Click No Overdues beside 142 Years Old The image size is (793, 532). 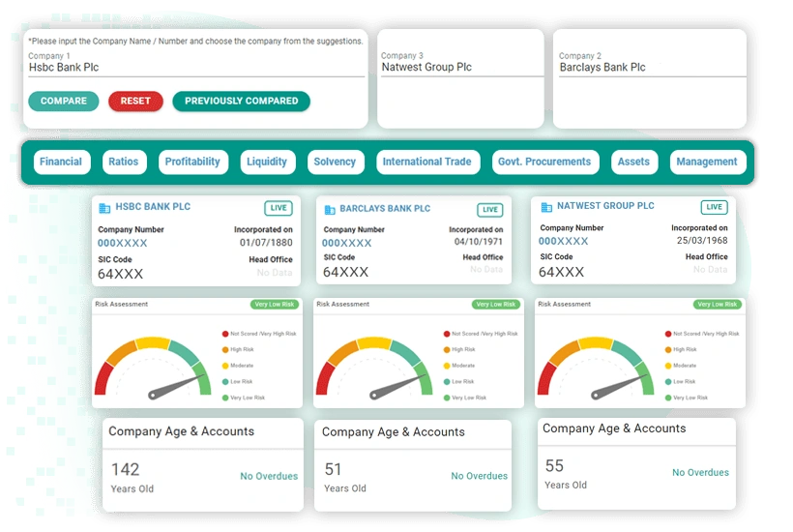269,476
